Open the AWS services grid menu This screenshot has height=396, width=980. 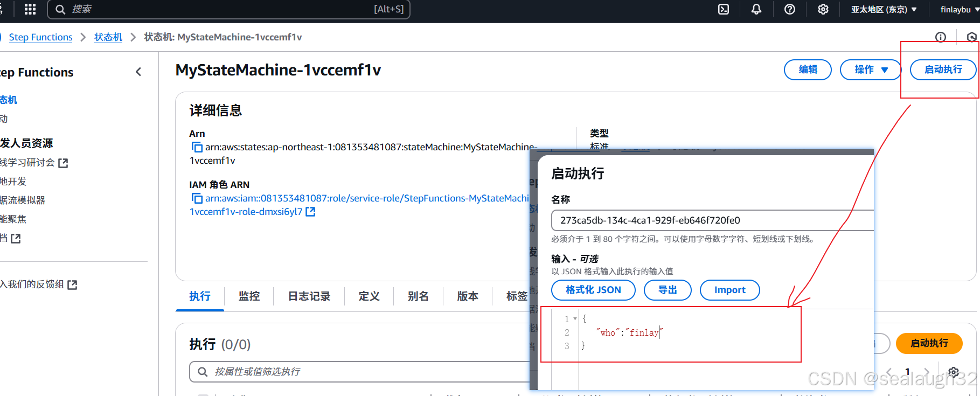(30, 9)
